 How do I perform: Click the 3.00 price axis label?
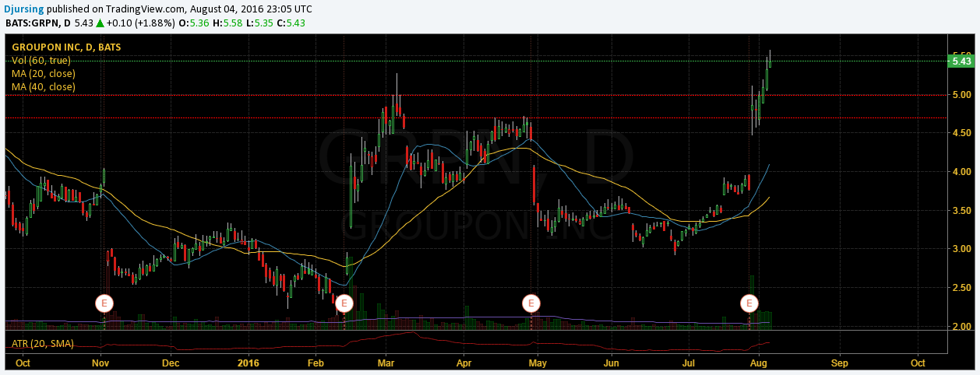click(x=961, y=249)
